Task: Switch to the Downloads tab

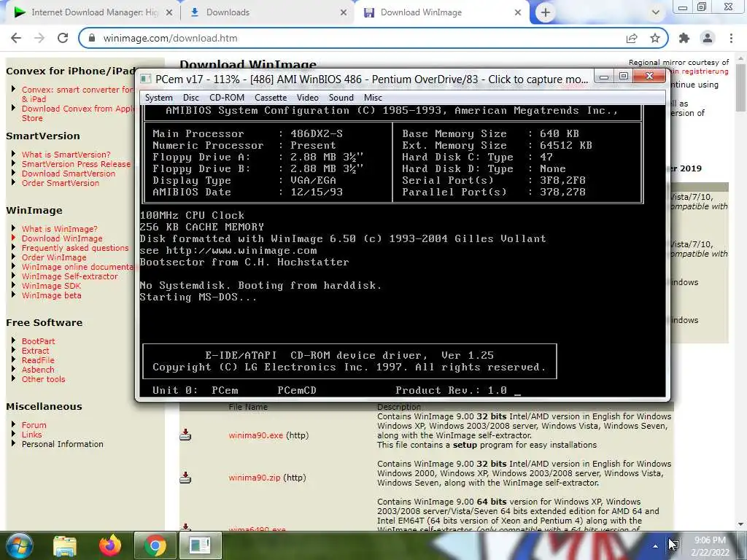Action: tap(267, 12)
